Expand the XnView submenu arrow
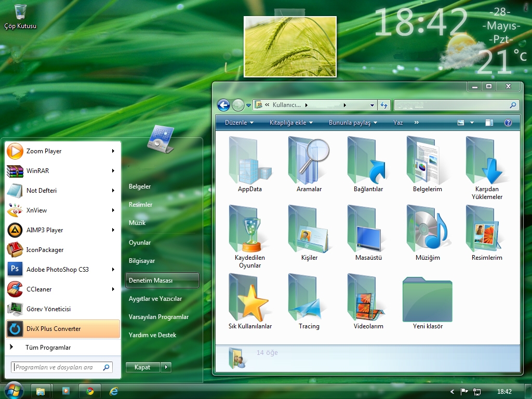532x399 pixels. point(113,210)
